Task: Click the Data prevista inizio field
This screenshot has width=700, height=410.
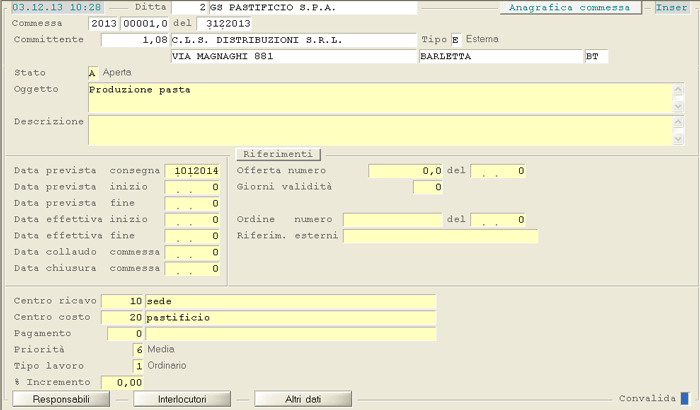Action: (192, 187)
